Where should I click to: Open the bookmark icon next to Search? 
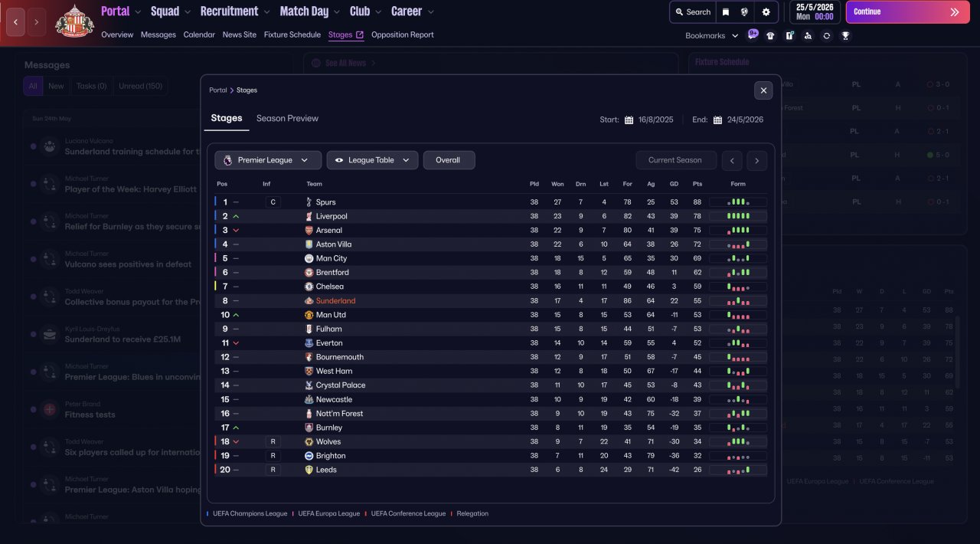click(x=726, y=12)
